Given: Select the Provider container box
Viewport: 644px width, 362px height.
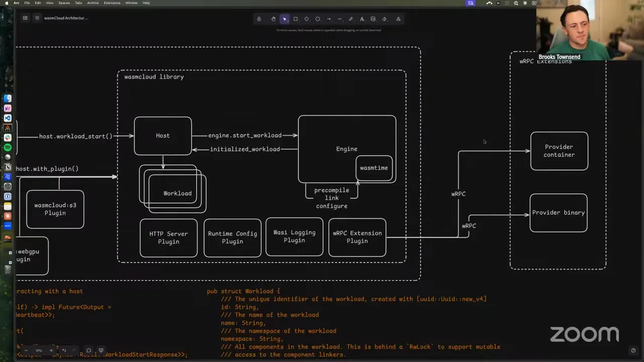Looking at the screenshot, I should [x=559, y=151].
